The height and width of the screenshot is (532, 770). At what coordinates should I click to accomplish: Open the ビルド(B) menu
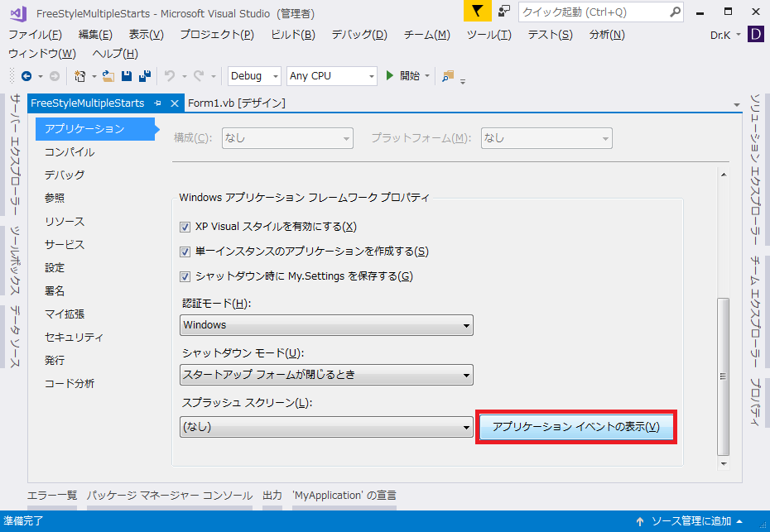[x=292, y=35]
